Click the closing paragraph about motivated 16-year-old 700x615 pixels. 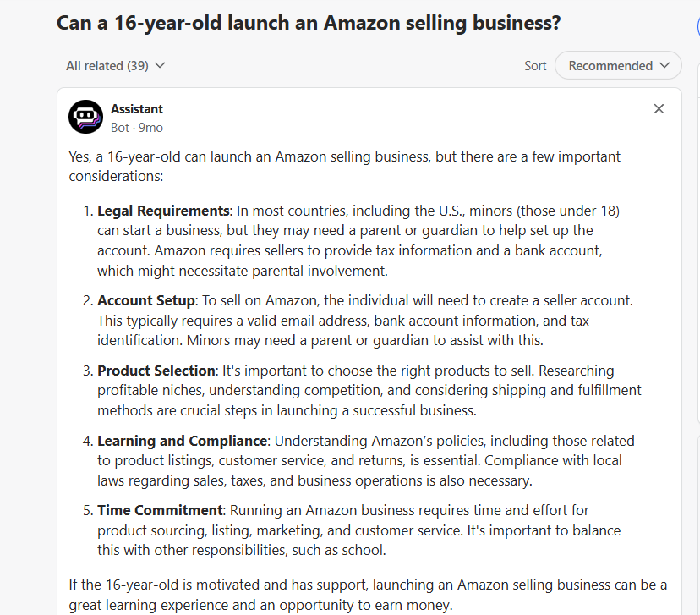[368, 595]
